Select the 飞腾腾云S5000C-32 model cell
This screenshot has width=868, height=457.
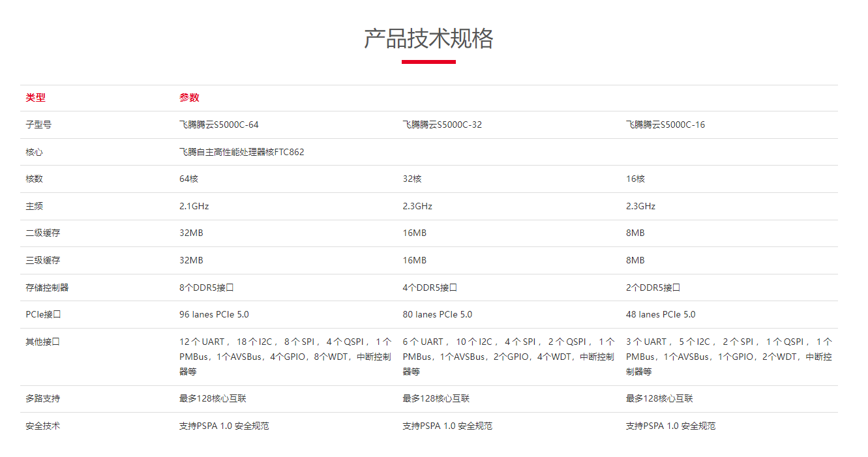[442, 125]
